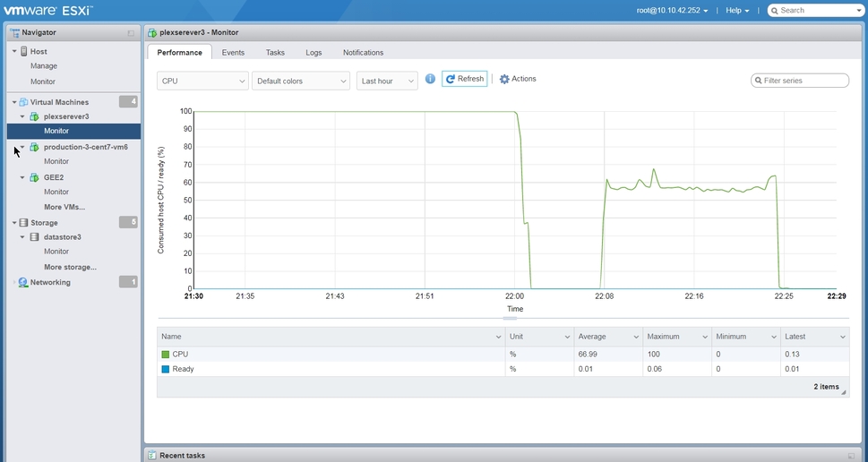The image size is (868, 462).
Task: Select Monitor under datastore3
Action: pos(56,252)
